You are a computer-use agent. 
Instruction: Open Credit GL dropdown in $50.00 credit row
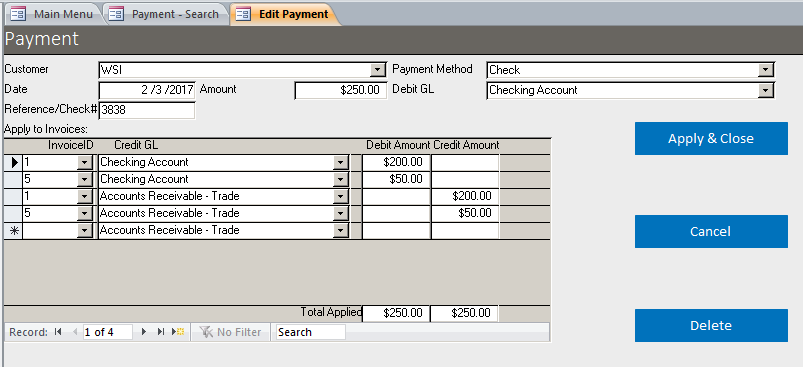click(341, 213)
